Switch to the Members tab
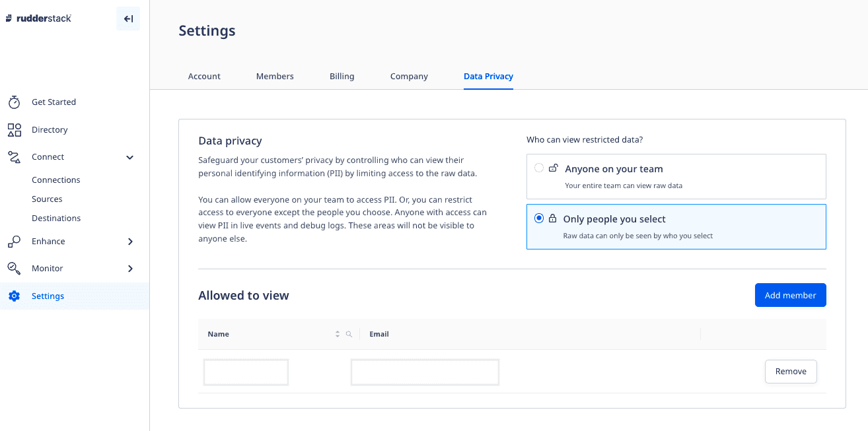The width and height of the screenshot is (868, 431). pos(275,77)
